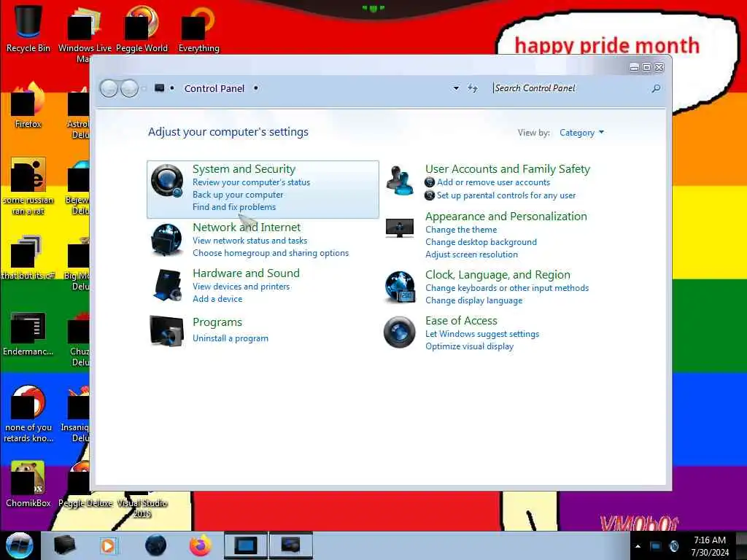Click the Programs category icon

166,331
